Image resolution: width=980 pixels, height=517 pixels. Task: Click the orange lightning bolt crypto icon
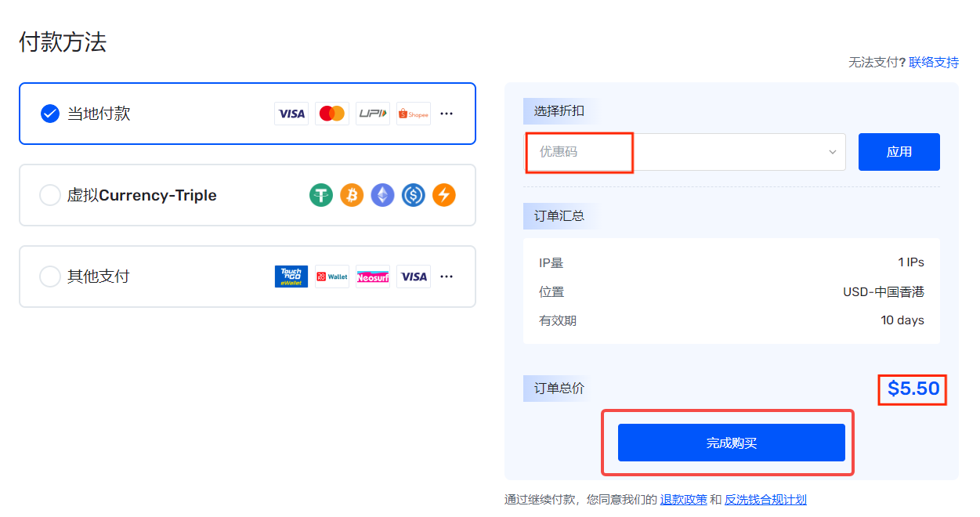(x=444, y=195)
